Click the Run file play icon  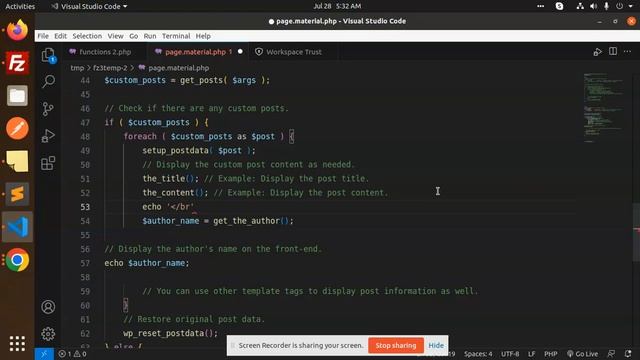click(598, 52)
